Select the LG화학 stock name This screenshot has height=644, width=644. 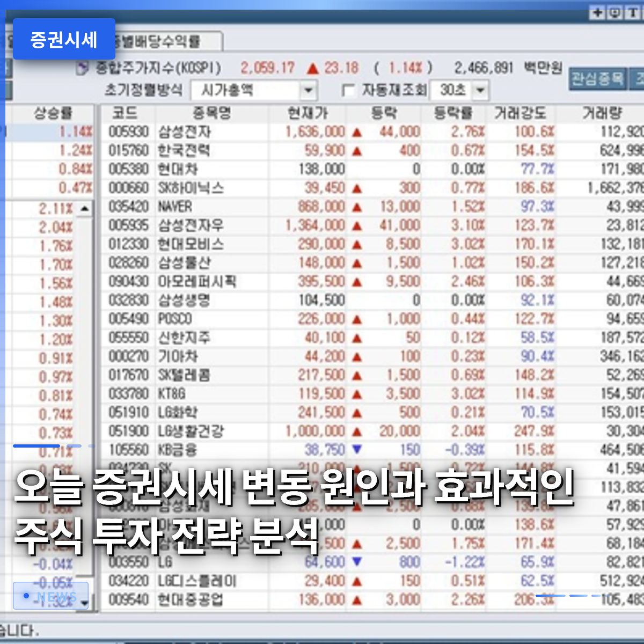click(x=178, y=413)
